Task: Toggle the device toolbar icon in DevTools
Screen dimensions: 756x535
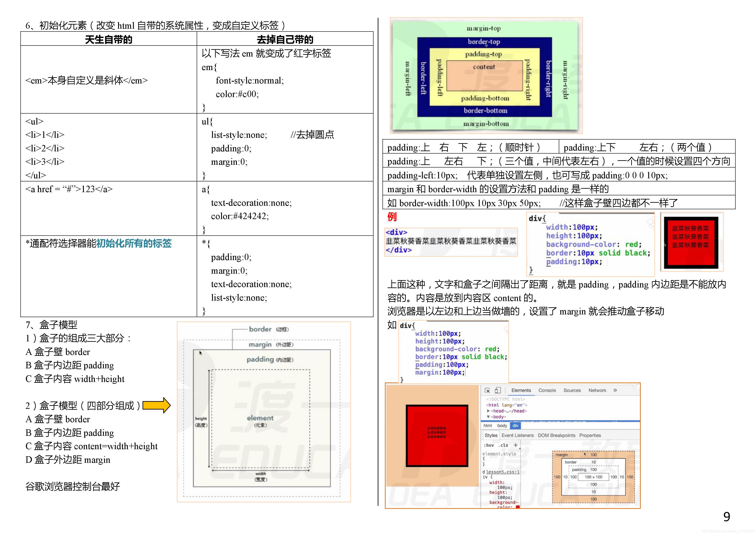Action: click(498, 390)
